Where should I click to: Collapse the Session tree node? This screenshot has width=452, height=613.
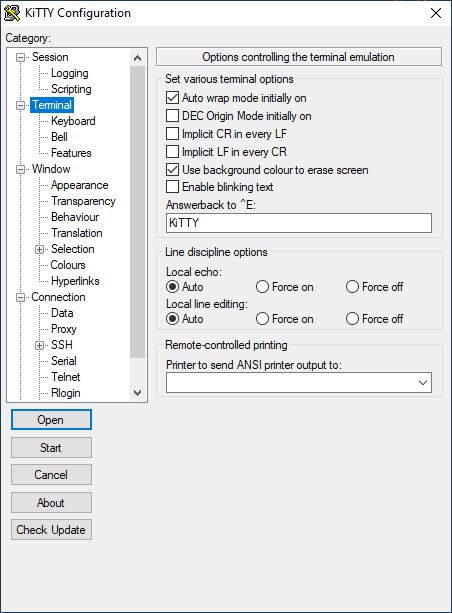(20, 57)
